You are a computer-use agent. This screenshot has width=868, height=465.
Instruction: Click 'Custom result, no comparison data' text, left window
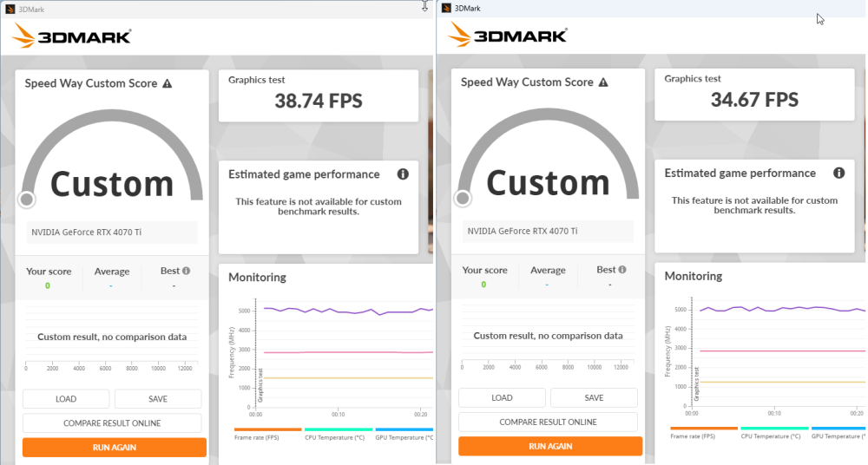[x=112, y=337]
